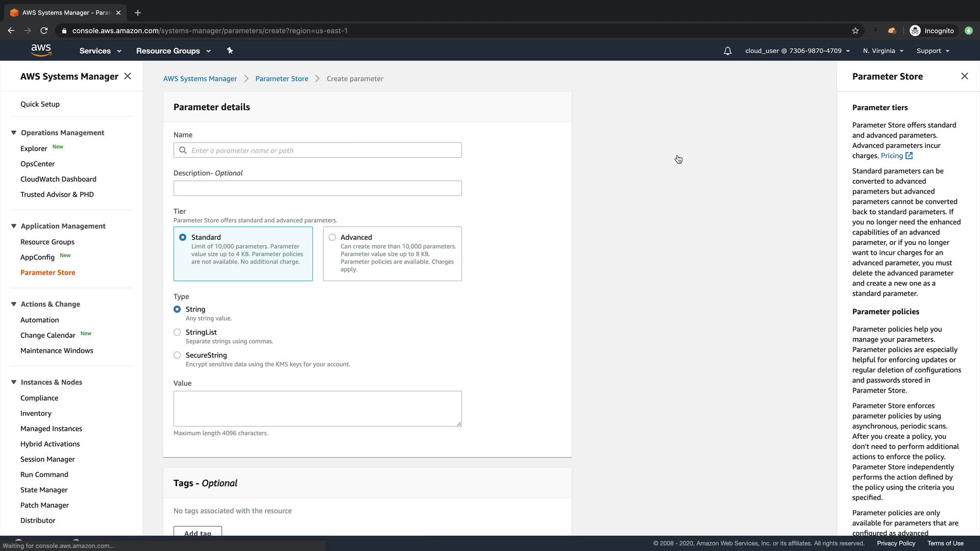Reload the page with browser refresh icon
This screenshot has height=551, width=980.
(x=44, y=31)
